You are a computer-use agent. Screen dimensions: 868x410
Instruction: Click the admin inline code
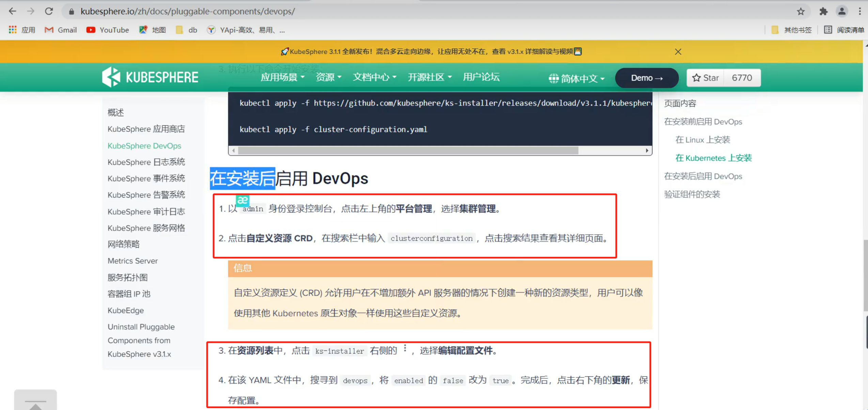pyautogui.click(x=253, y=209)
